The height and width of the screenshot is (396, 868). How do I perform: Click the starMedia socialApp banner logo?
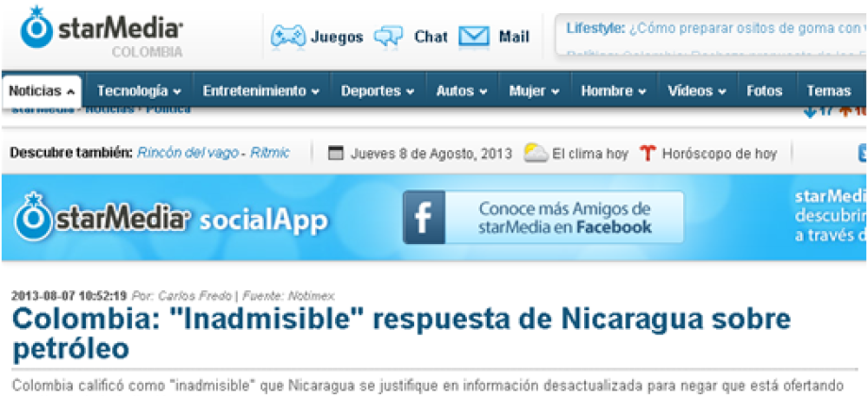(172, 217)
